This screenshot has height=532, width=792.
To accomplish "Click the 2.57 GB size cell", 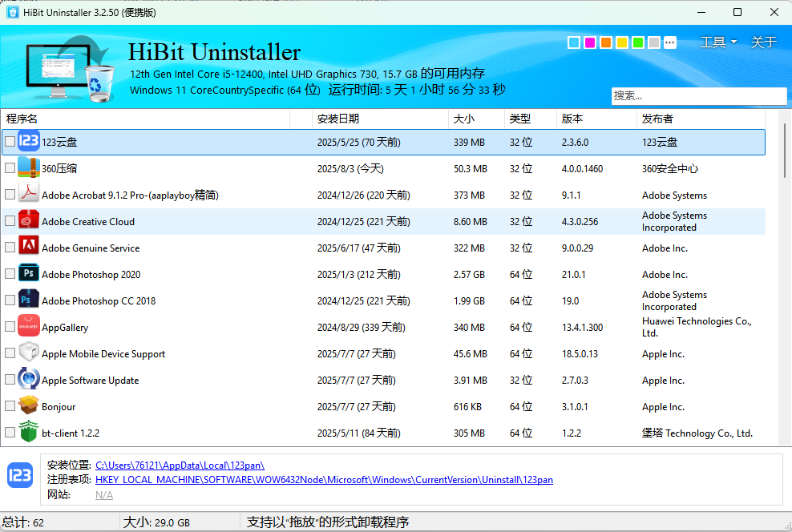I will (x=469, y=275).
